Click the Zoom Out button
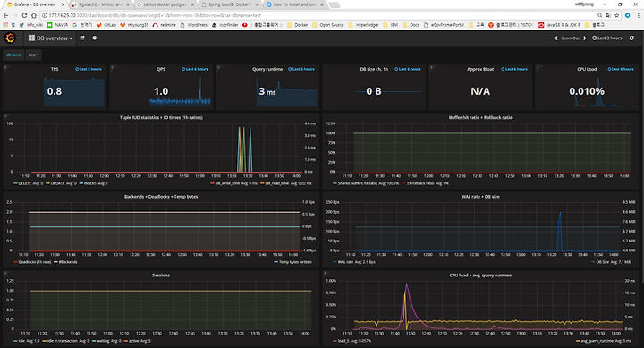 tap(570, 38)
